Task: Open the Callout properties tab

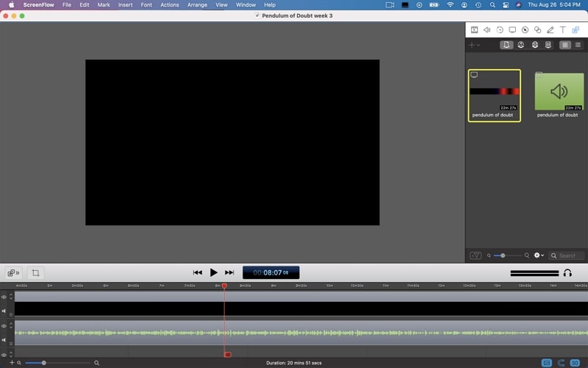Action: (x=525, y=29)
